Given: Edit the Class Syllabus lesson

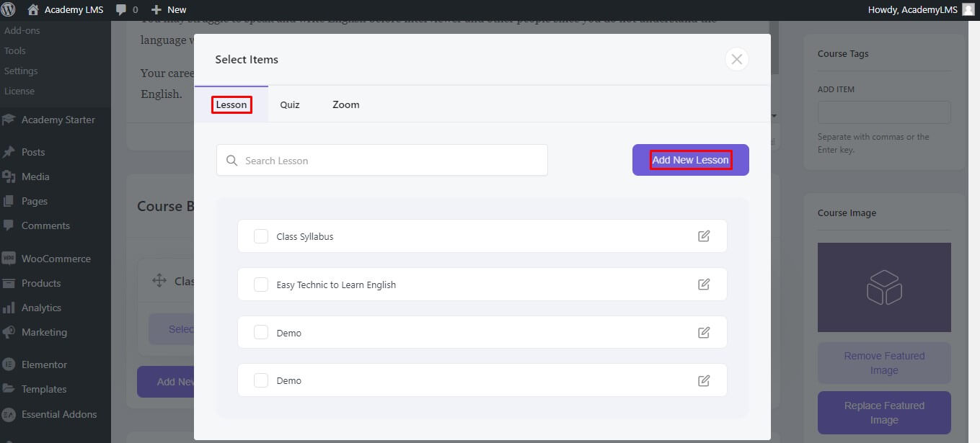Looking at the screenshot, I should [x=704, y=236].
